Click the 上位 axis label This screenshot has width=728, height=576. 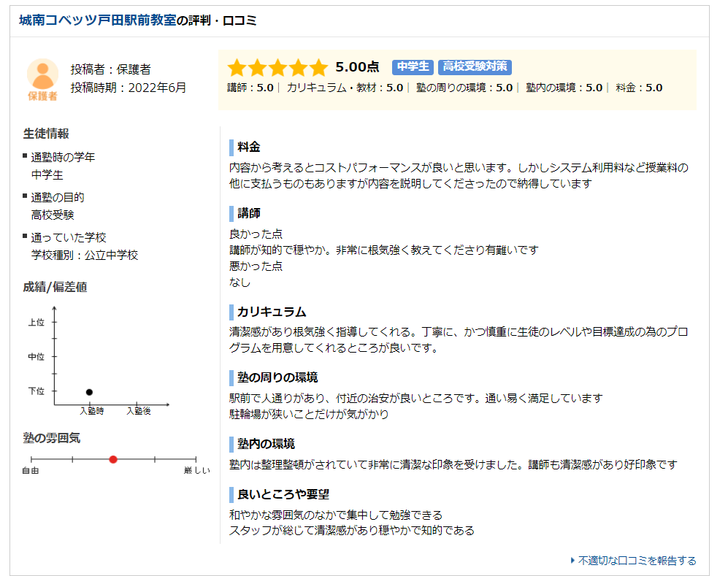click(x=37, y=322)
